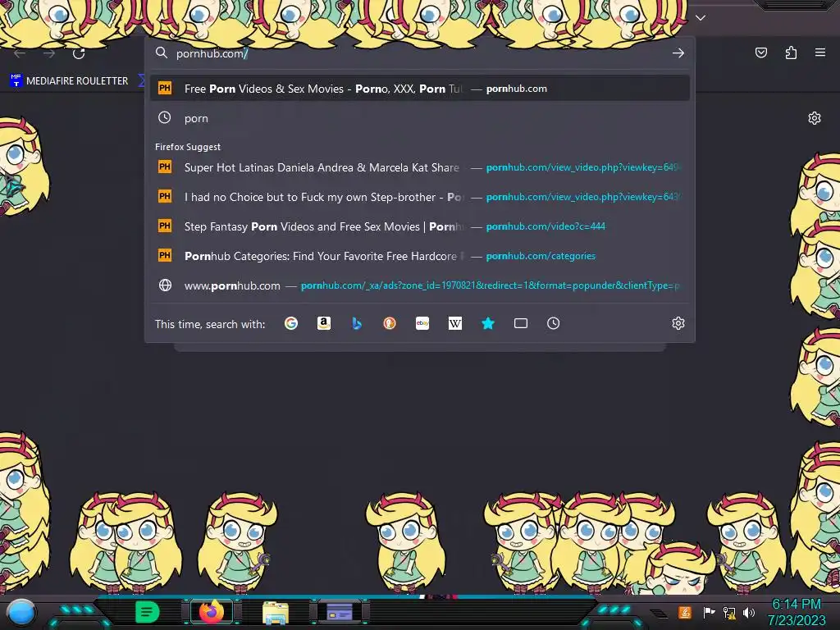Open Action Center flag tray icon
Viewport: 840px width, 630px height.
(709, 612)
